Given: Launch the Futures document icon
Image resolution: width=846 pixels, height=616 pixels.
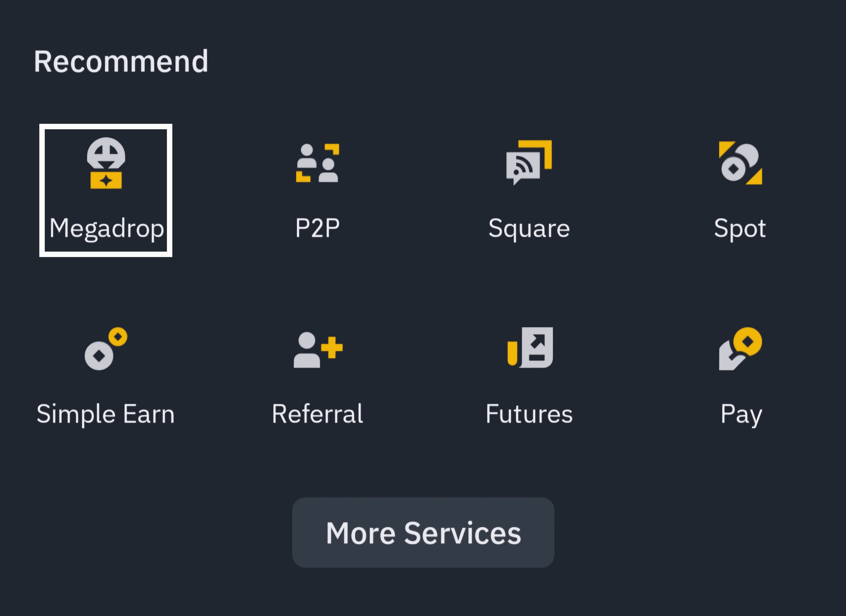Looking at the screenshot, I should pyautogui.click(x=530, y=347).
